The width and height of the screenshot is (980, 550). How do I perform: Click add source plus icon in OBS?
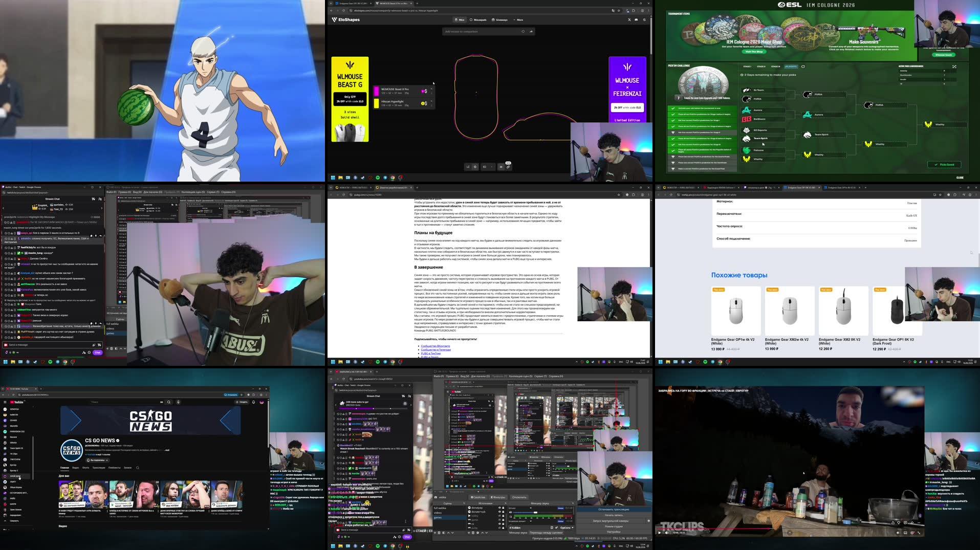point(469,533)
